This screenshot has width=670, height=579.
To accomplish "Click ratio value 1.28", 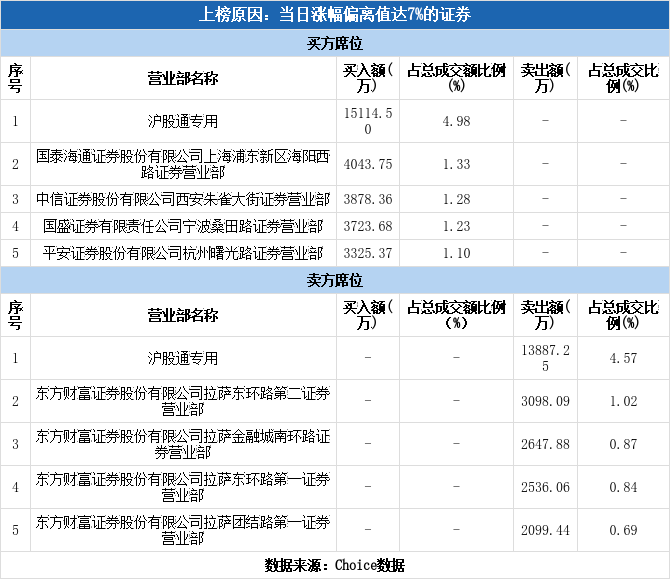I will 456,199.
